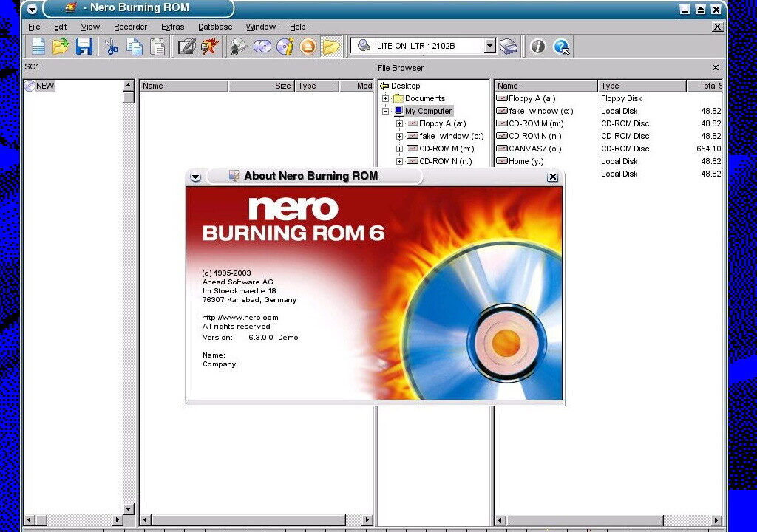Toggle the File Browser folder toolbar button

coord(331,47)
